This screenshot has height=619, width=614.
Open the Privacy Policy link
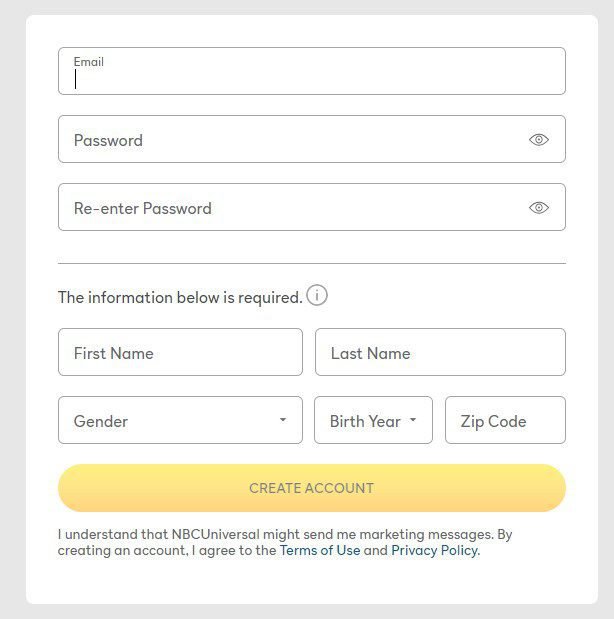[x=435, y=550]
